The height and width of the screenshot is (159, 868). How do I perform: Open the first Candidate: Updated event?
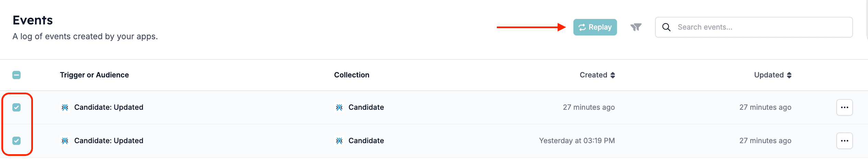pyautogui.click(x=108, y=107)
